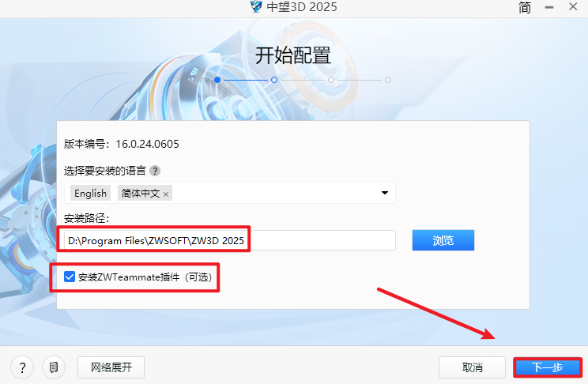
Task: Click the first step progress dot
Action: click(217, 80)
